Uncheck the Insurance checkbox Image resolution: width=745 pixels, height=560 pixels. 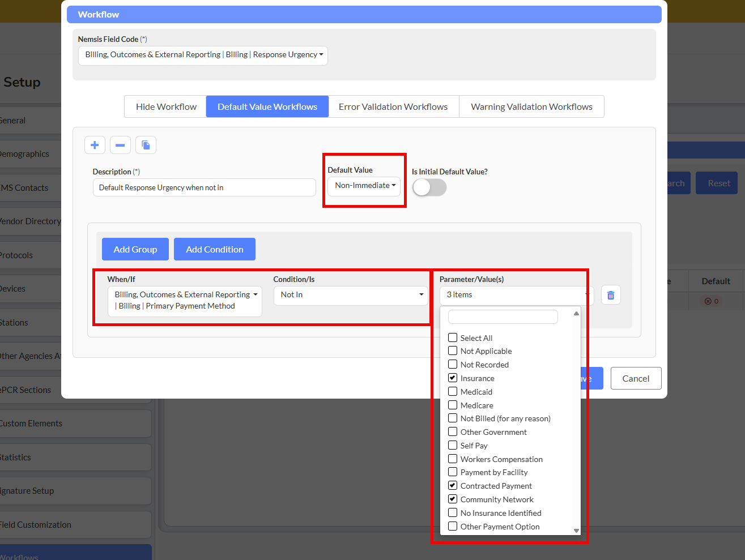pyautogui.click(x=453, y=378)
